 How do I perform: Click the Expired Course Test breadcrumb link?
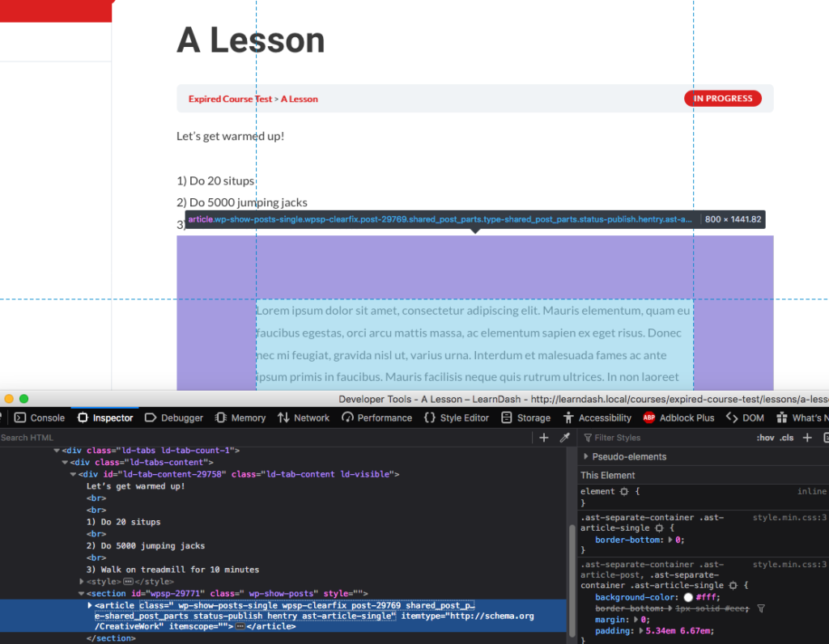point(230,99)
